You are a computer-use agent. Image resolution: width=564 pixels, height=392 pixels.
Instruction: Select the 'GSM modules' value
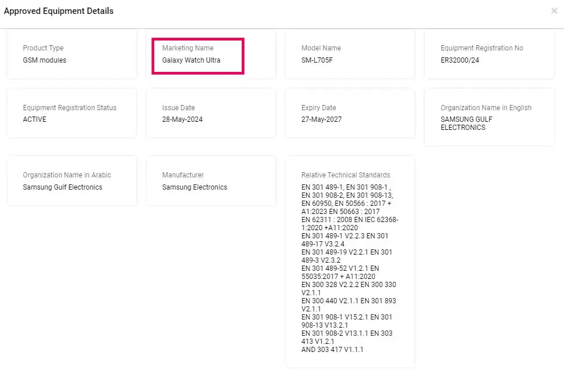[45, 60]
